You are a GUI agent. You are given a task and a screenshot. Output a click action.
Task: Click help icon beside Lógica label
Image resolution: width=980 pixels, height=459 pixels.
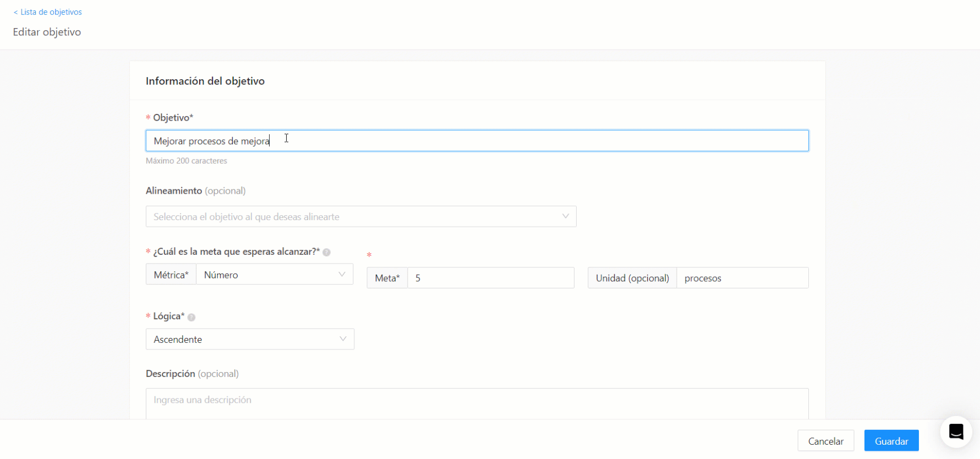[x=191, y=317]
